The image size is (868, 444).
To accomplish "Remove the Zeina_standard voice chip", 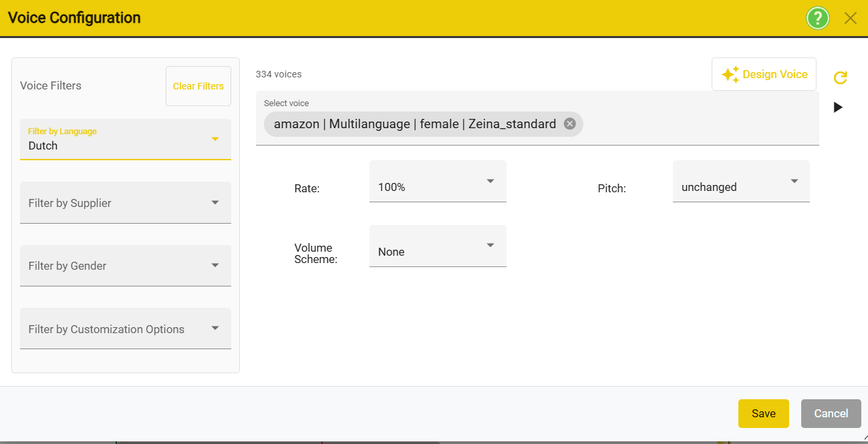I will click(569, 124).
